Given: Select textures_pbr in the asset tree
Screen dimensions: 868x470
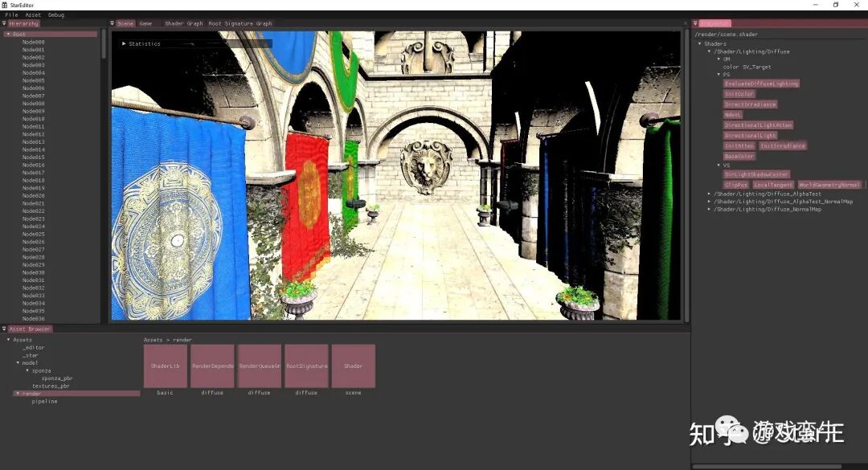Looking at the screenshot, I should 51,386.
